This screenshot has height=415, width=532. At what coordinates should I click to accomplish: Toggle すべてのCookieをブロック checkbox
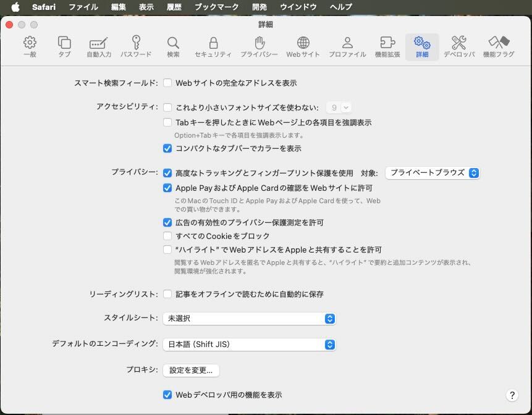[167, 236]
